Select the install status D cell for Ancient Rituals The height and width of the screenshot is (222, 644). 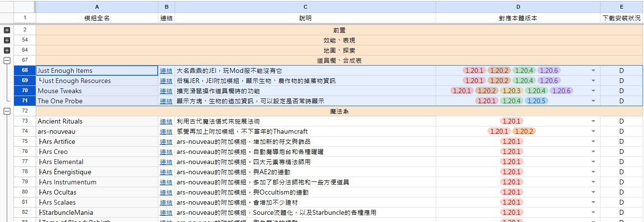622,122
